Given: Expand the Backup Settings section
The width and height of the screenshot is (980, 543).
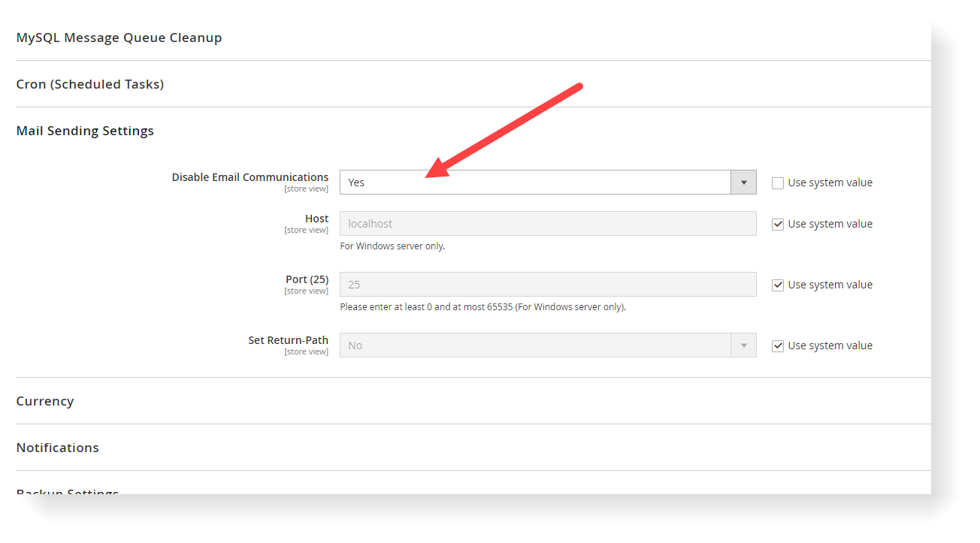Looking at the screenshot, I should click(x=67, y=492).
